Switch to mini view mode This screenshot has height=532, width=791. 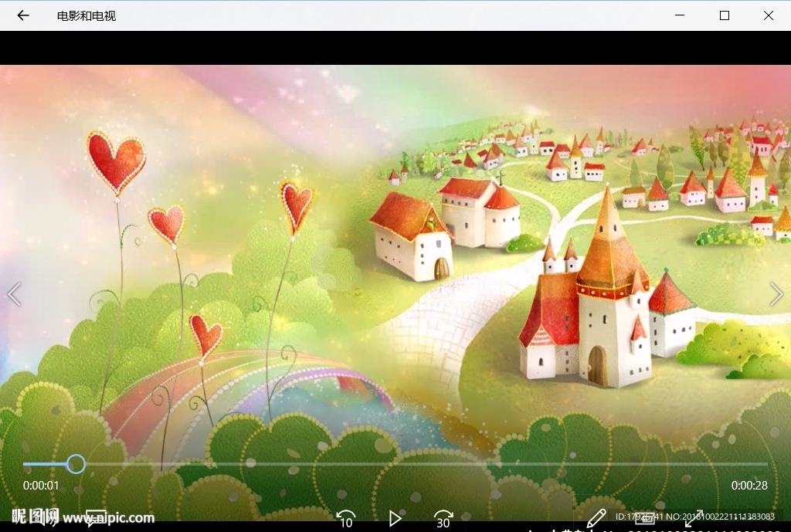pyautogui.click(x=645, y=518)
